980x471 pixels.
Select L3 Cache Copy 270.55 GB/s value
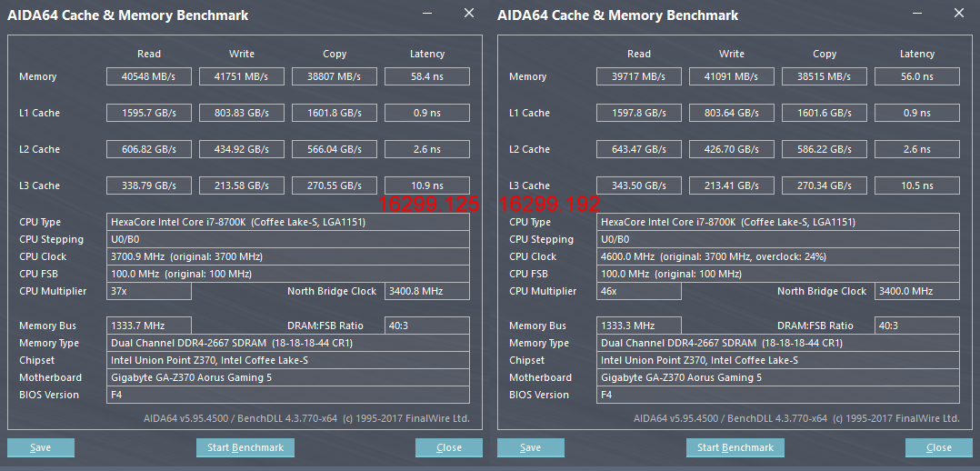[x=335, y=185]
